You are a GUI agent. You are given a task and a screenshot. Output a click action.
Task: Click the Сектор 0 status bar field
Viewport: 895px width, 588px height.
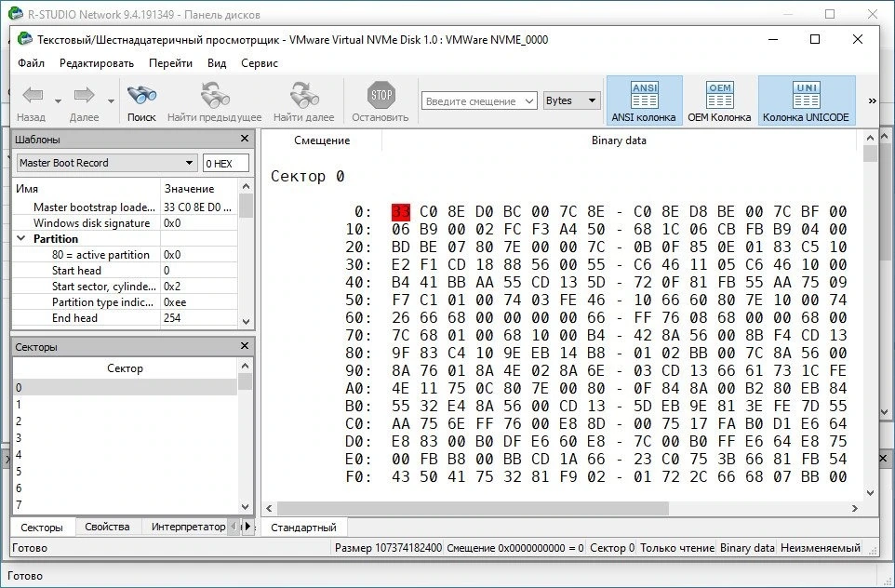[612, 548]
